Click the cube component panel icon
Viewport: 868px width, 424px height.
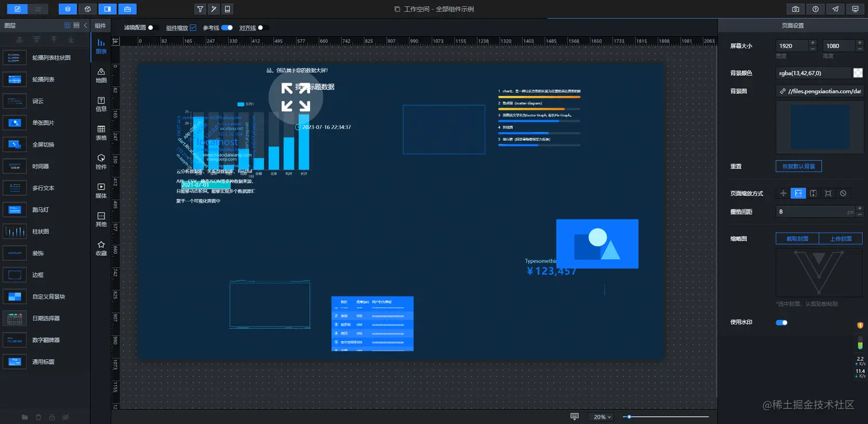pos(87,9)
